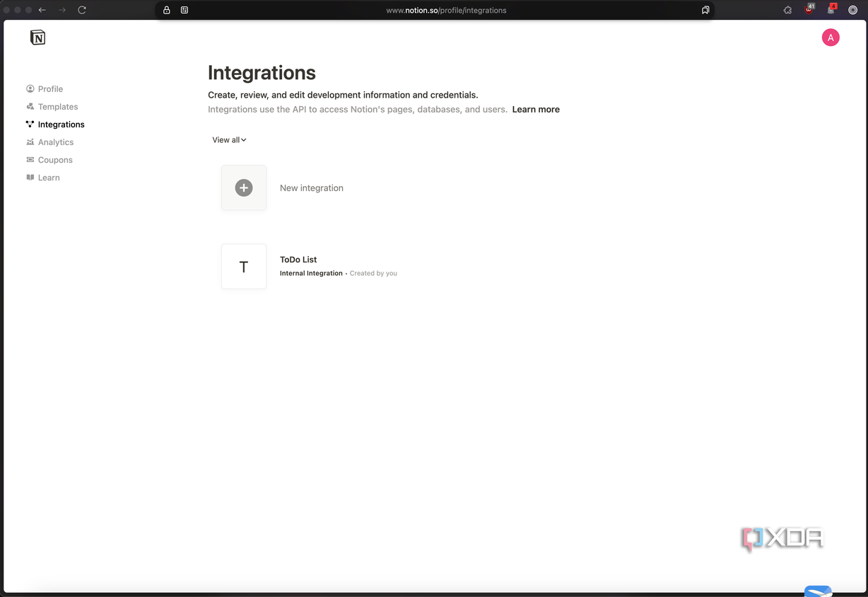Open the ToDo List integration title

point(298,260)
